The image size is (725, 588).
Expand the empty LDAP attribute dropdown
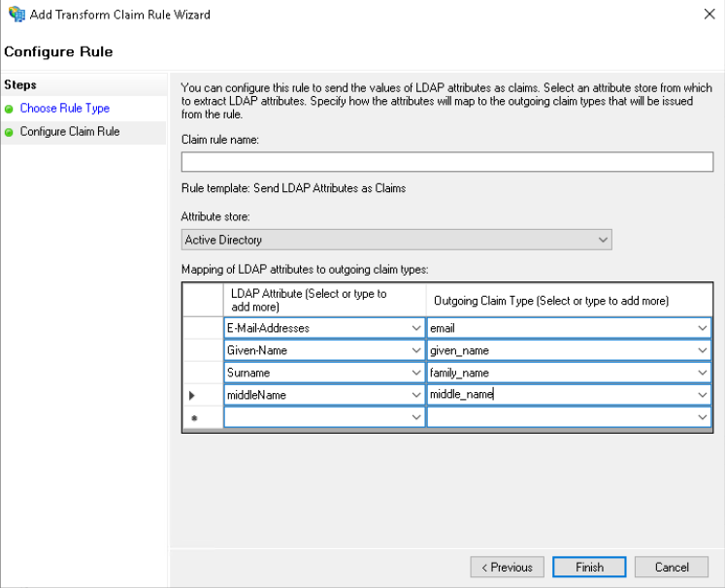pos(416,417)
